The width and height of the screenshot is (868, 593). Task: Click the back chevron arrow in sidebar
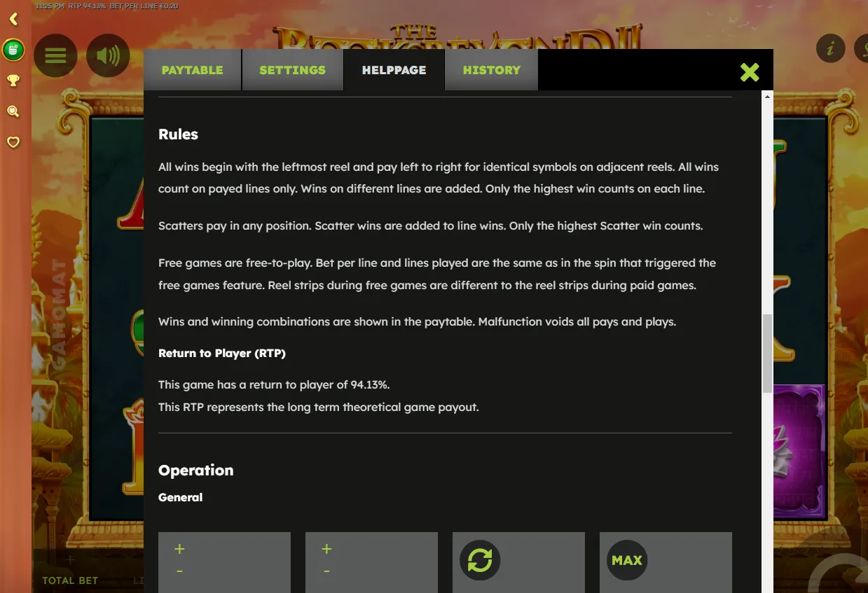13,19
